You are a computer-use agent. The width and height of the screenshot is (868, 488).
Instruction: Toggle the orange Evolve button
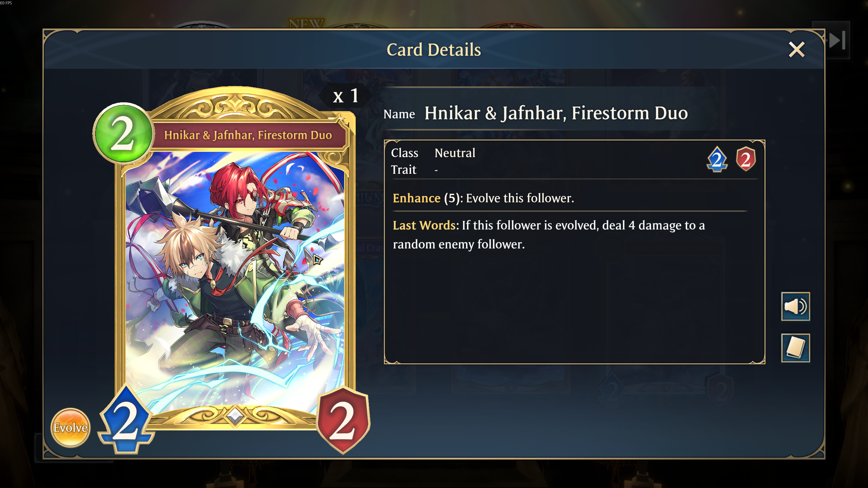tap(71, 428)
